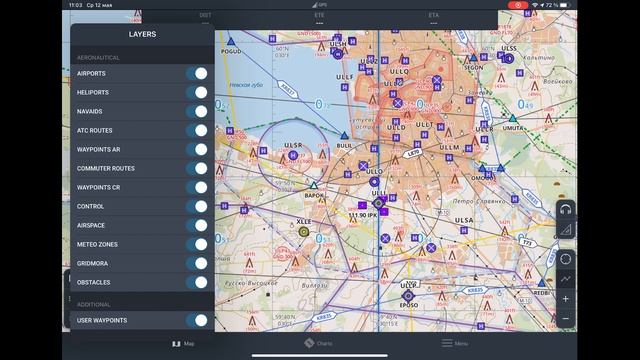
Task: Open the elevation profile graph icon
Action: (565, 279)
